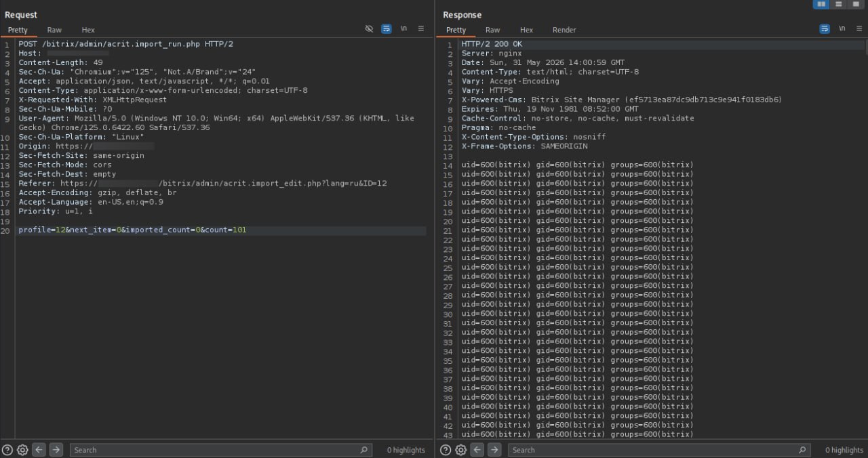
Task: Select the Response Pretty tab
Action: click(x=456, y=30)
